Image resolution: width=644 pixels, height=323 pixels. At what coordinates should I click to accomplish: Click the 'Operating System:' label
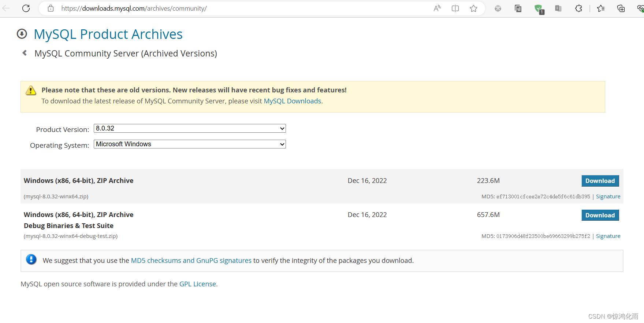[60, 145]
